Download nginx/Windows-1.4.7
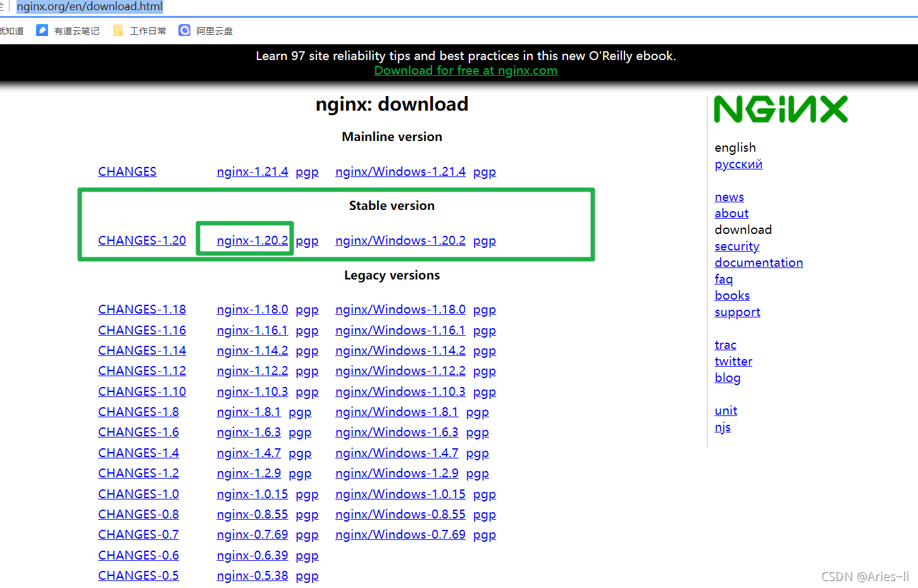Screen dimensions: 918x588 click(397, 453)
